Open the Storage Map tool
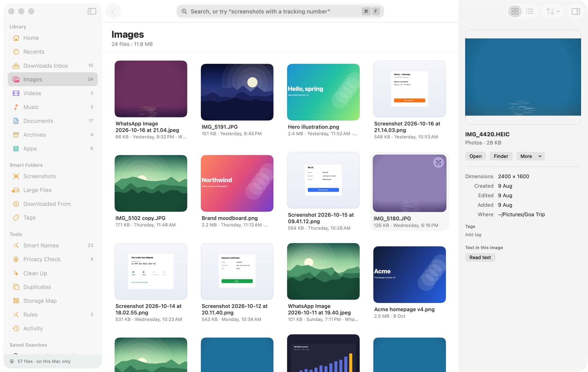 click(53, 301)
